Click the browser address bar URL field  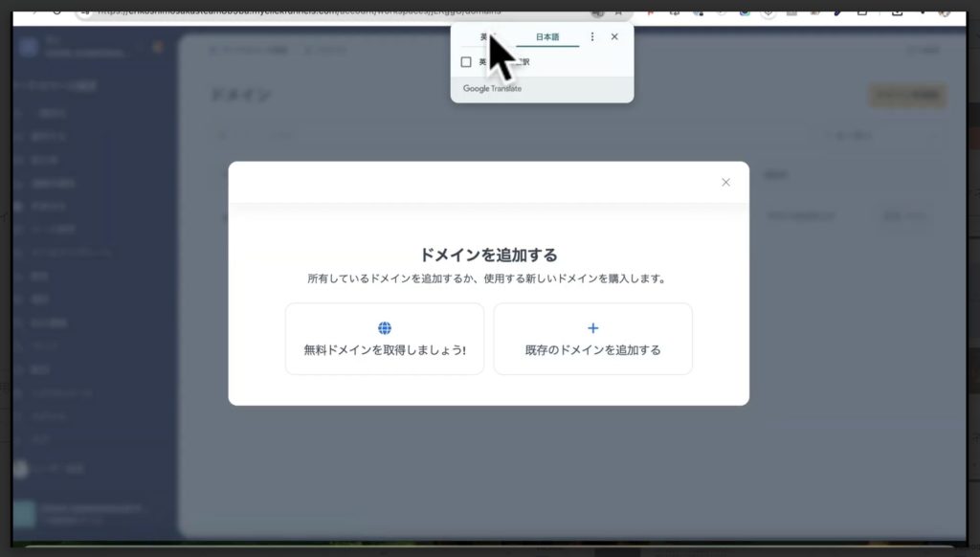coord(335,11)
